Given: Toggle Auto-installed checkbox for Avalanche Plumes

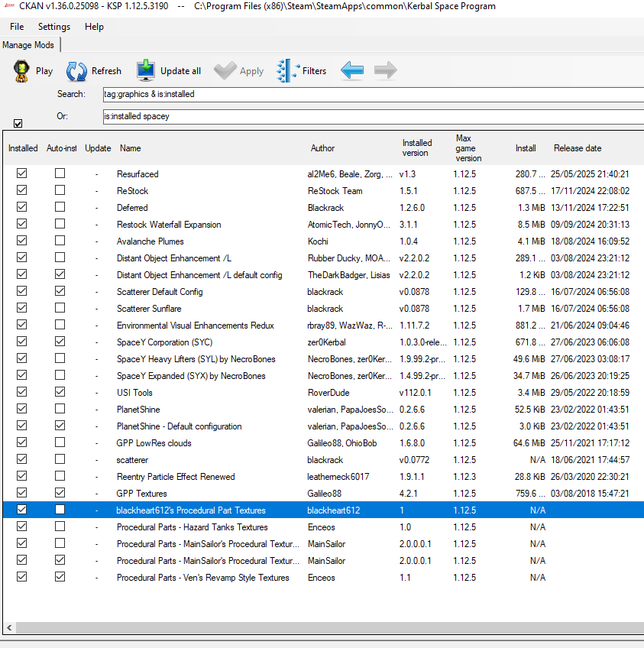Looking at the screenshot, I should pos(60,241).
